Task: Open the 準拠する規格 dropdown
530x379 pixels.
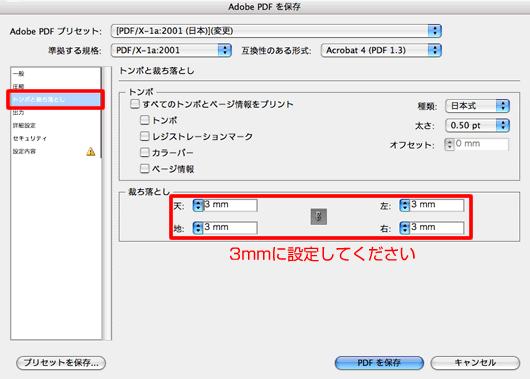Action: click(171, 50)
